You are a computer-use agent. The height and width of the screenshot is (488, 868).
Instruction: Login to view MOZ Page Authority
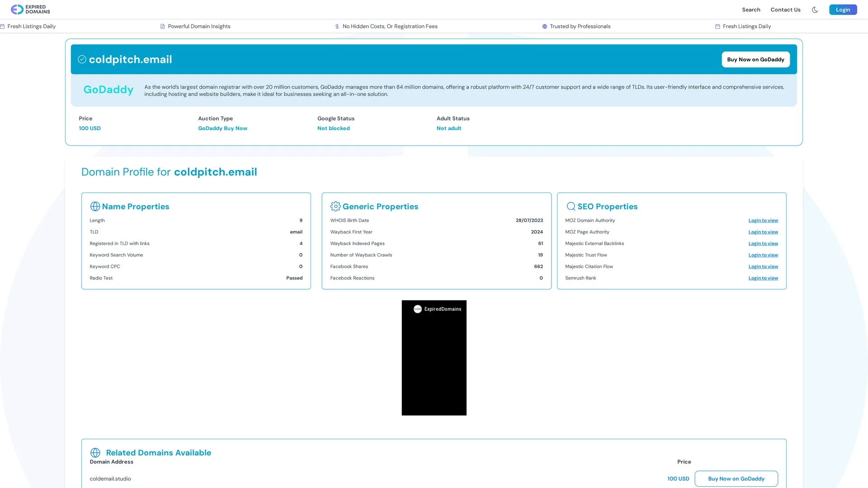pos(763,232)
